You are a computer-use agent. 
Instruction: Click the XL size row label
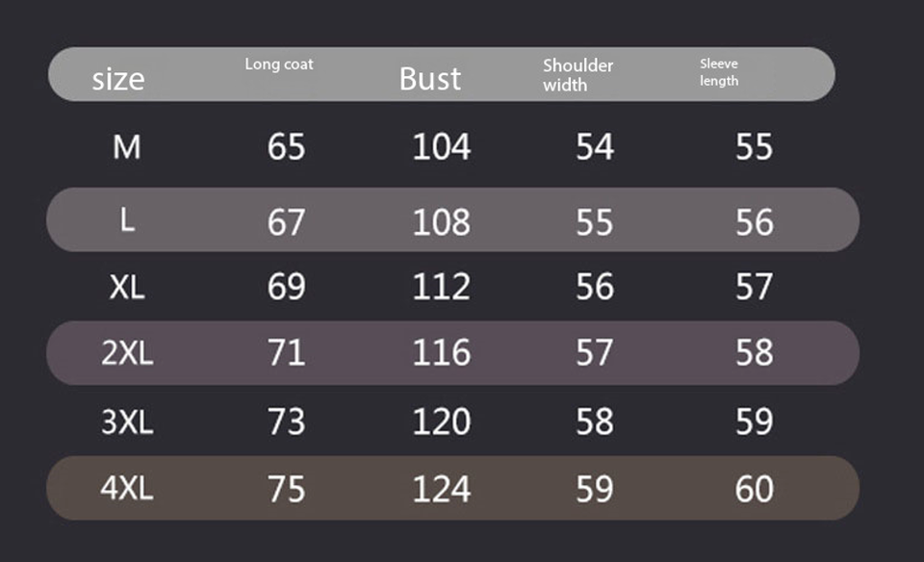[x=127, y=287]
